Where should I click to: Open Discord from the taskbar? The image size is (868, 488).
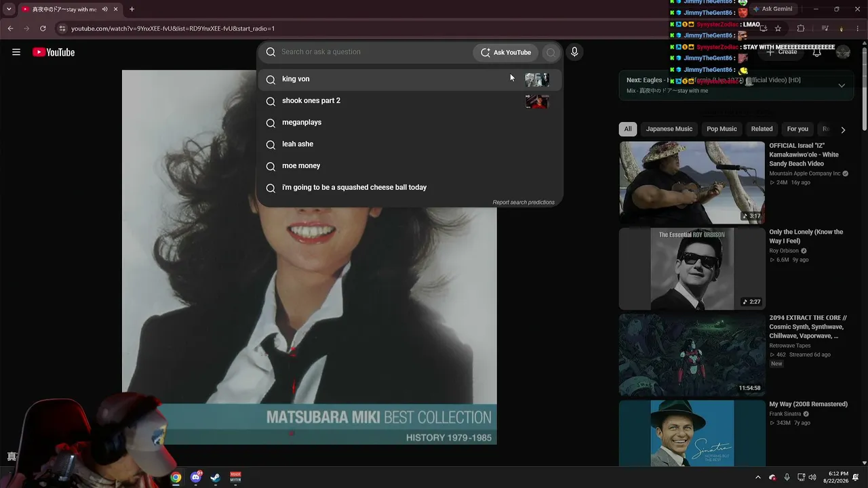(196, 477)
